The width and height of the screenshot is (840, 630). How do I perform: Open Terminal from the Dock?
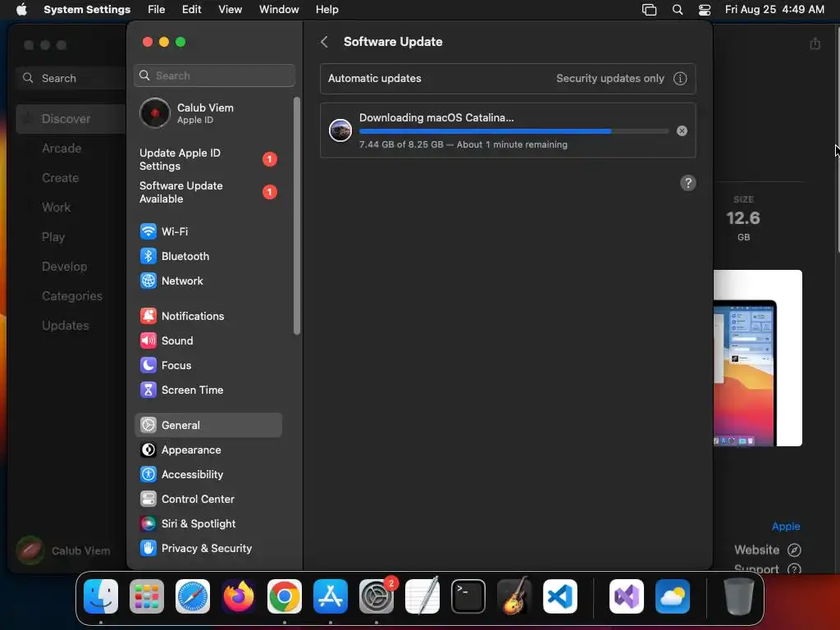tap(468, 596)
